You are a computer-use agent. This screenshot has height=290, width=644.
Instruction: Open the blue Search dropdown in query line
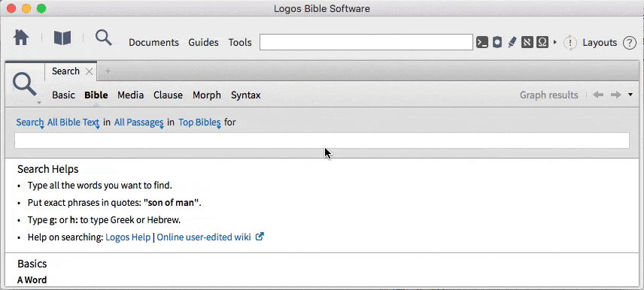pos(30,122)
